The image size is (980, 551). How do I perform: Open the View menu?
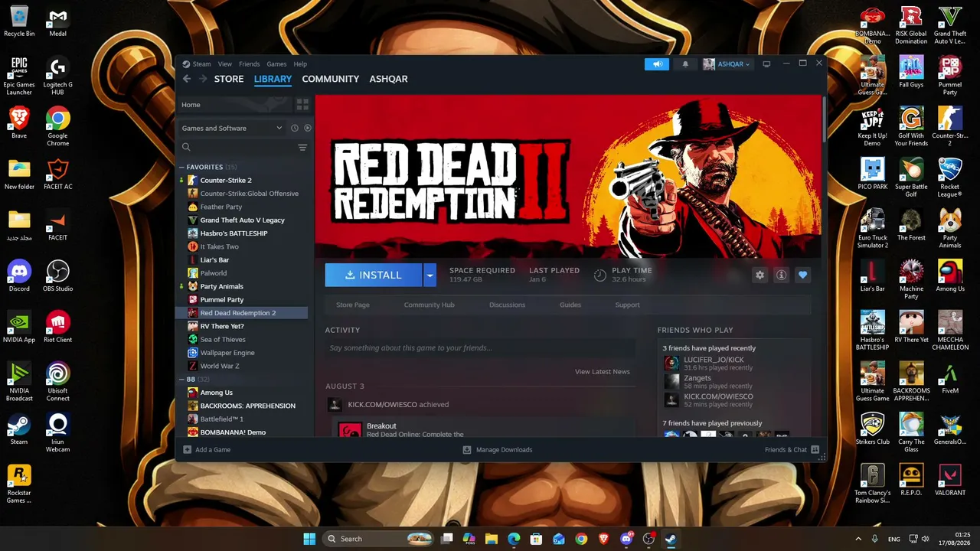[224, 64]
